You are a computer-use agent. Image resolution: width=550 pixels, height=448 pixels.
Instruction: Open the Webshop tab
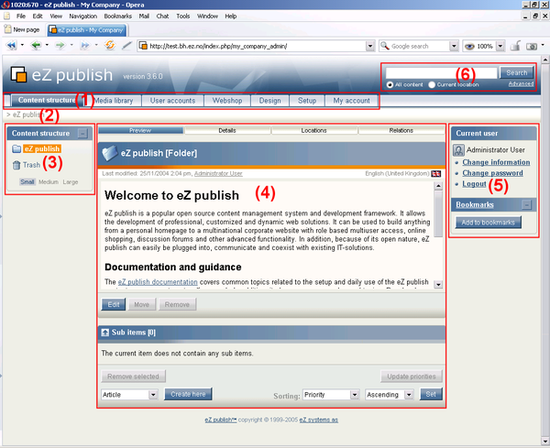click(227, 101)
